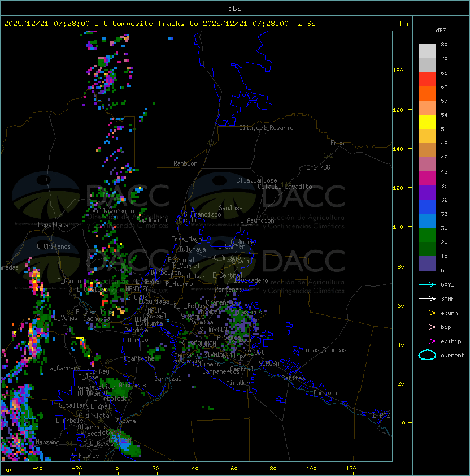
Task: Click the Clla.SanJose label on the map
Action: pos(256,180)
